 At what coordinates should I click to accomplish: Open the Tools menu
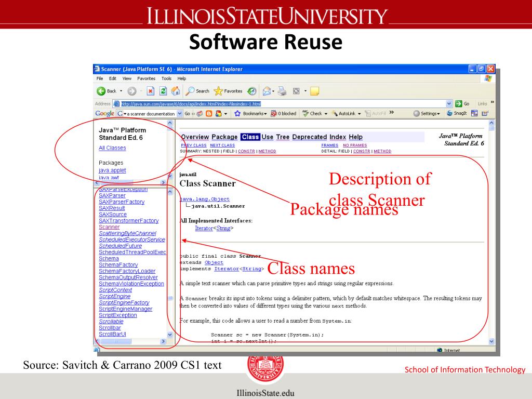(167, 78)
